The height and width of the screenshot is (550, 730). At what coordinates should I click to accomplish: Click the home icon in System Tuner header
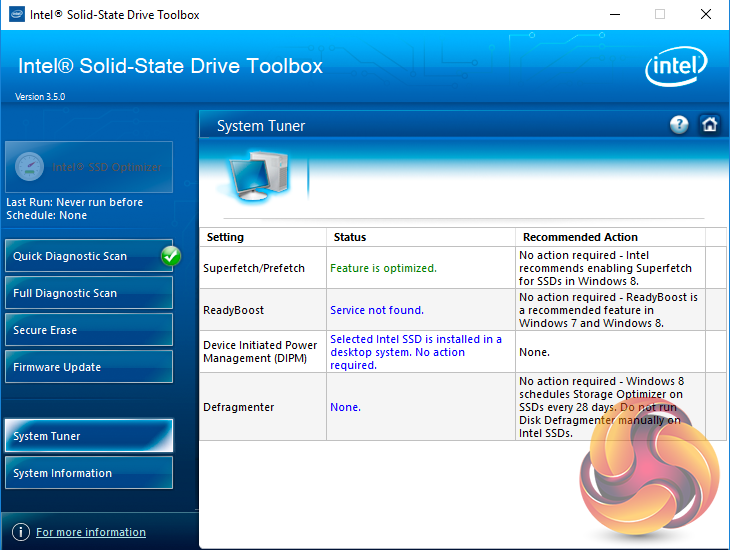click(x=709, y=125)
